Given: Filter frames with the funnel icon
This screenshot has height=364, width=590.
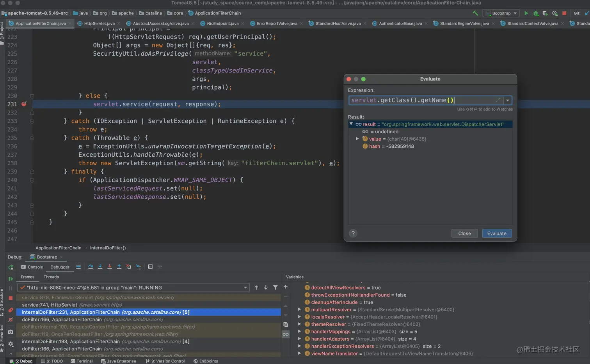Looking at the screenshot, I should pos(275,288).
